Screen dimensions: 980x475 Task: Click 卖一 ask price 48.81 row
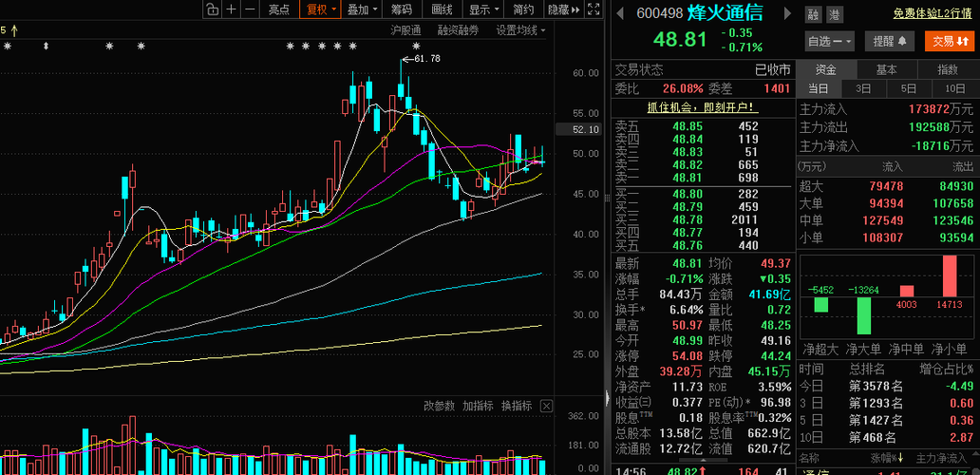point(701,179)
